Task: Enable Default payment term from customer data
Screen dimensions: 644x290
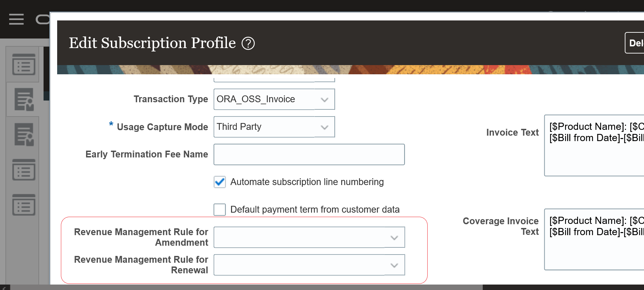Action: click(x=220, y=210)
